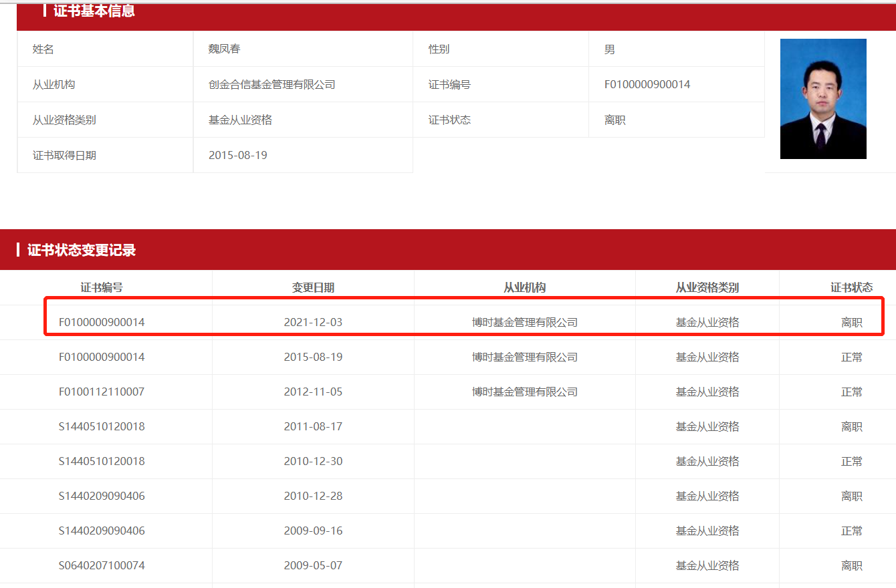Select the S1440510120018 number in the 2011-08-17 row
This screenshot has height=588, width=896.
point(102,427)
